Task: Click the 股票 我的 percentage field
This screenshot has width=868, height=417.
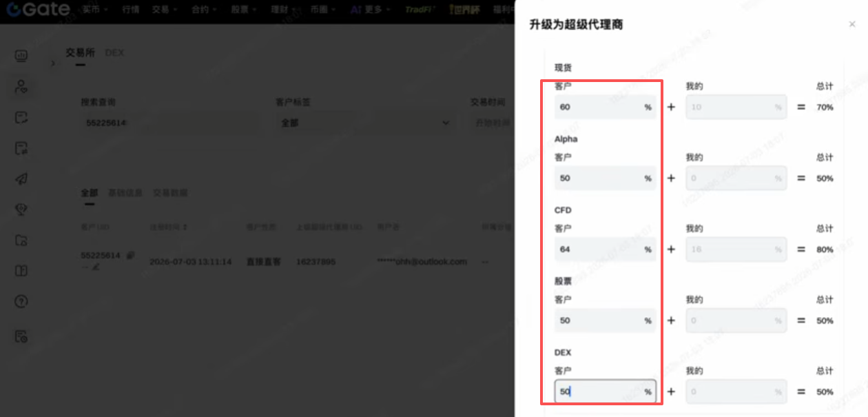Action: pyautogui.click(x=736, y=321)
